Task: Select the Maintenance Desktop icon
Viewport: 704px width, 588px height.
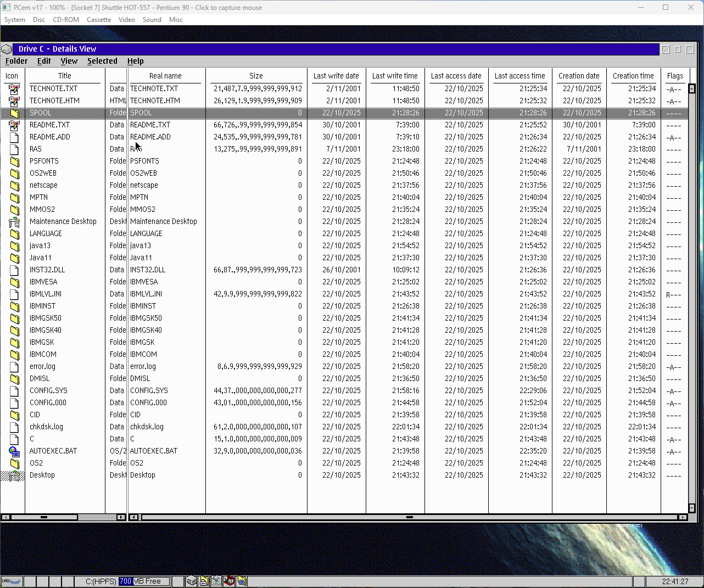Action: [x=14, y=222]
